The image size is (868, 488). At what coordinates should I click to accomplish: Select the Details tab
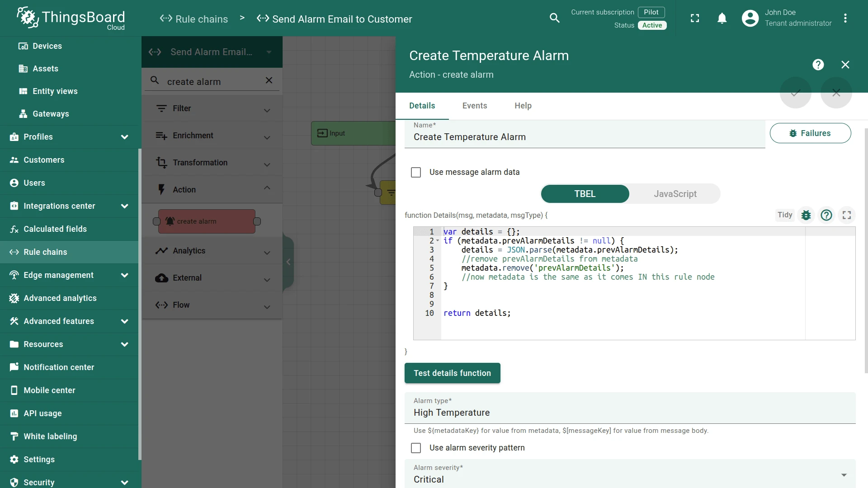click(x=422, y=106)
